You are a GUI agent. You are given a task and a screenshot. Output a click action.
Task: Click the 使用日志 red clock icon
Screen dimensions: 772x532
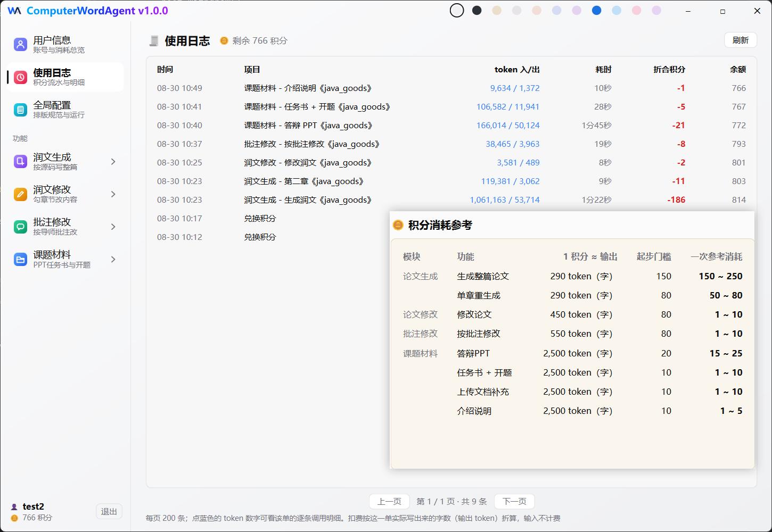tap(20, 77)
